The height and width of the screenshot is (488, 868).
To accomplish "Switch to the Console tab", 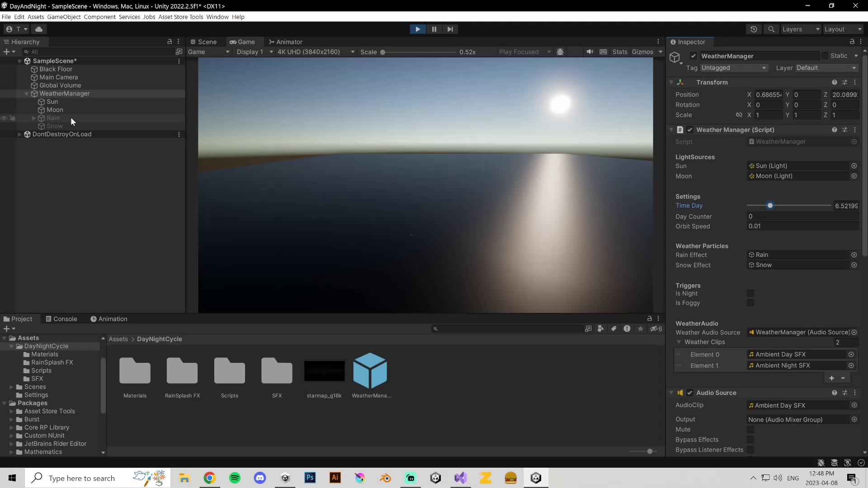I will coord(61,319).
